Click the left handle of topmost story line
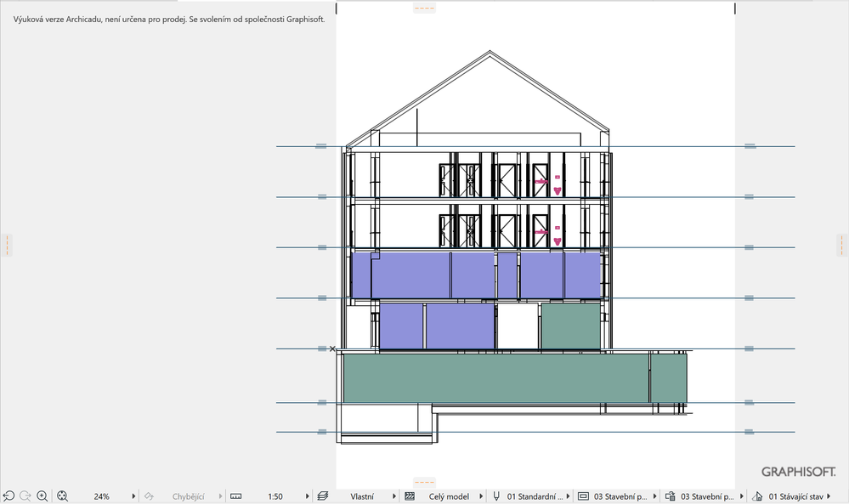 pos(321,145)
